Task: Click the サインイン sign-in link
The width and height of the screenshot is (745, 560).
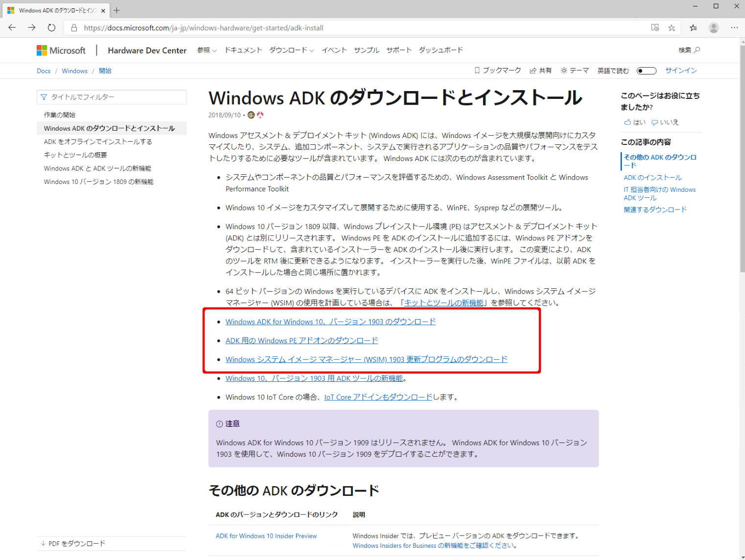Action: 681,70
